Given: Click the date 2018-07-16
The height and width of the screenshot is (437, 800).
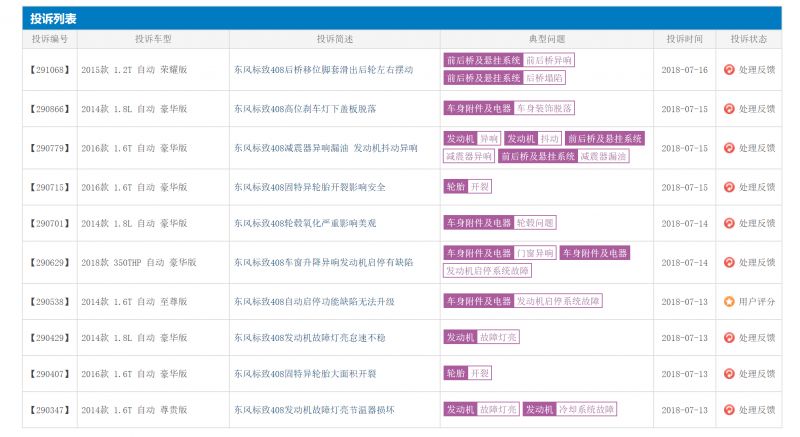Looking at the screenshot, I should coord(685,70).
